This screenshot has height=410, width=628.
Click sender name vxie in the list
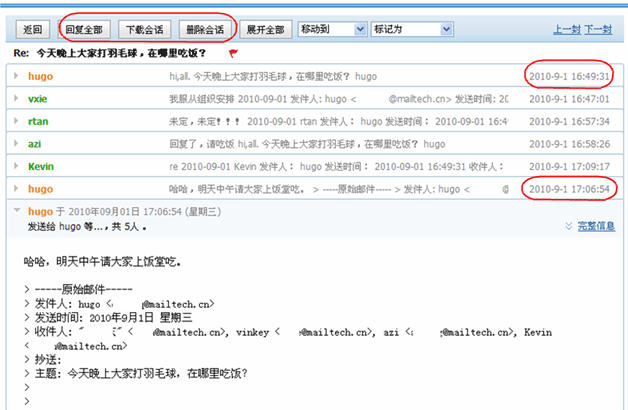(37, 98)
